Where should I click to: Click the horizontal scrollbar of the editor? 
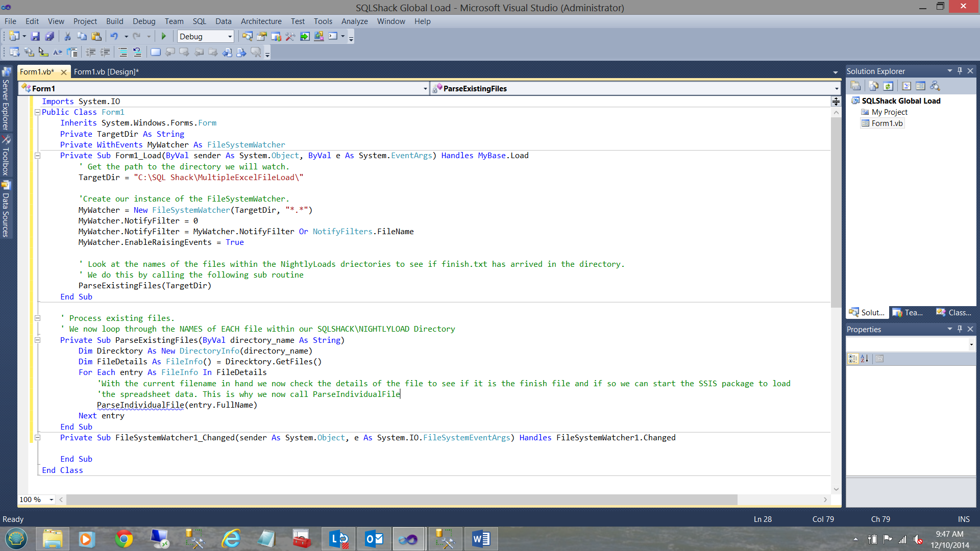[x=401, y=499]
